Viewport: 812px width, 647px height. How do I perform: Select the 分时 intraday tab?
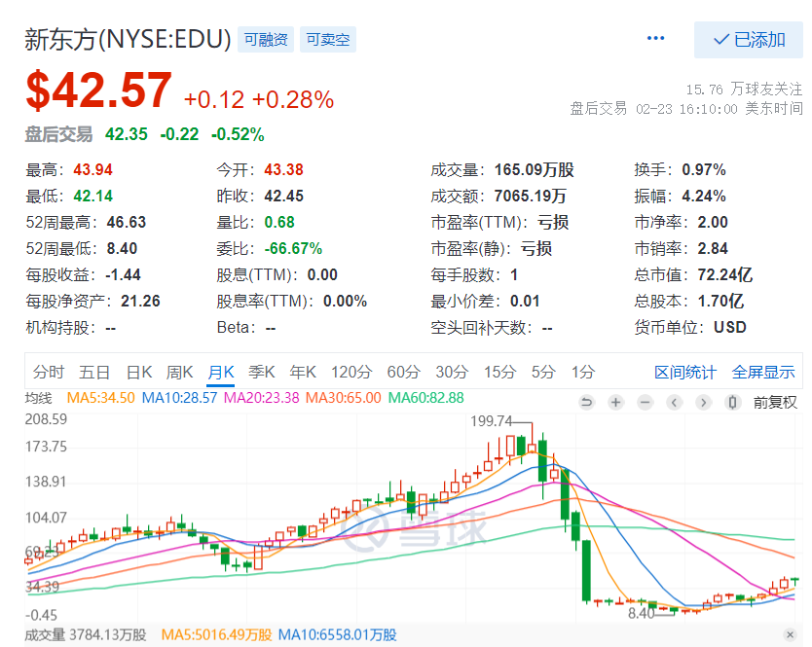coord(49,372)
